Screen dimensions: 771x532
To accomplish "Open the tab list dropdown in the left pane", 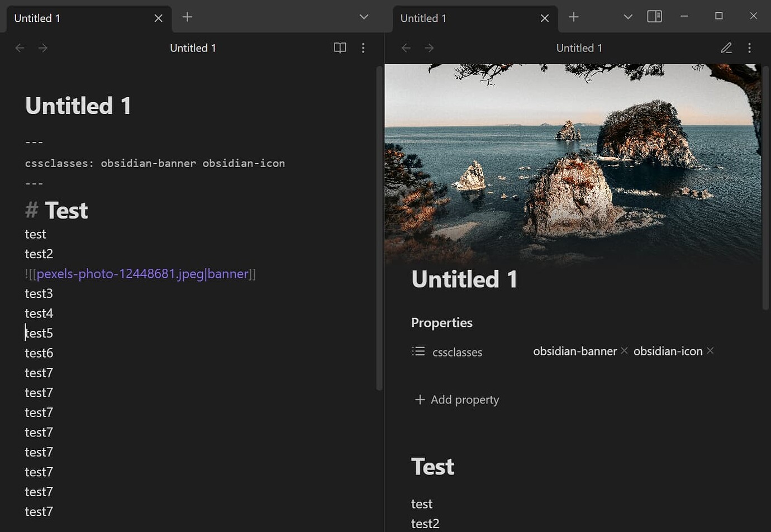I will pos(364,16).
